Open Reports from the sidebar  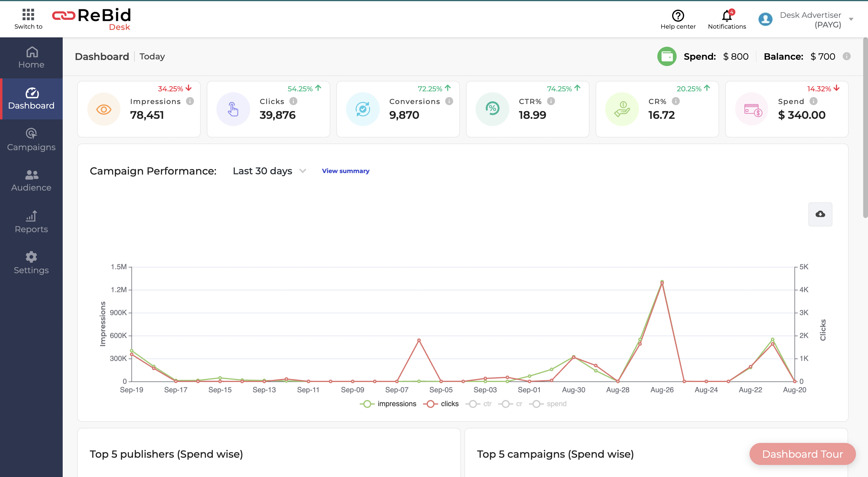(31, 222)
